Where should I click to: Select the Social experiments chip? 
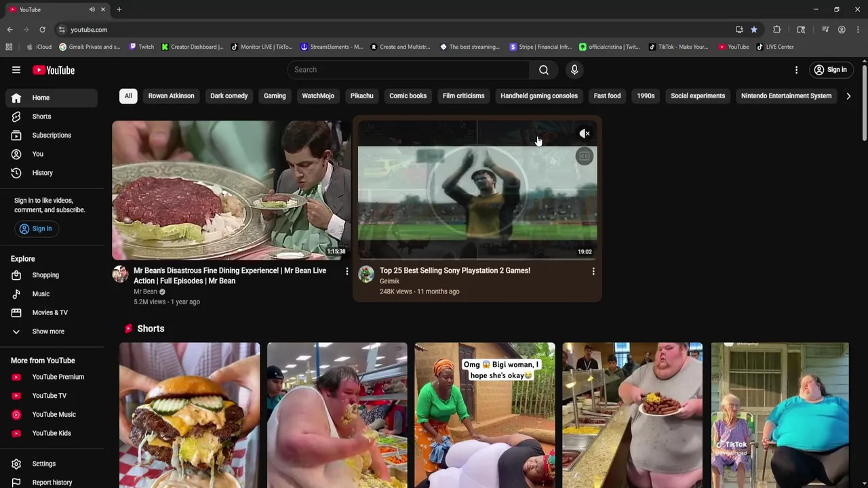698,96
